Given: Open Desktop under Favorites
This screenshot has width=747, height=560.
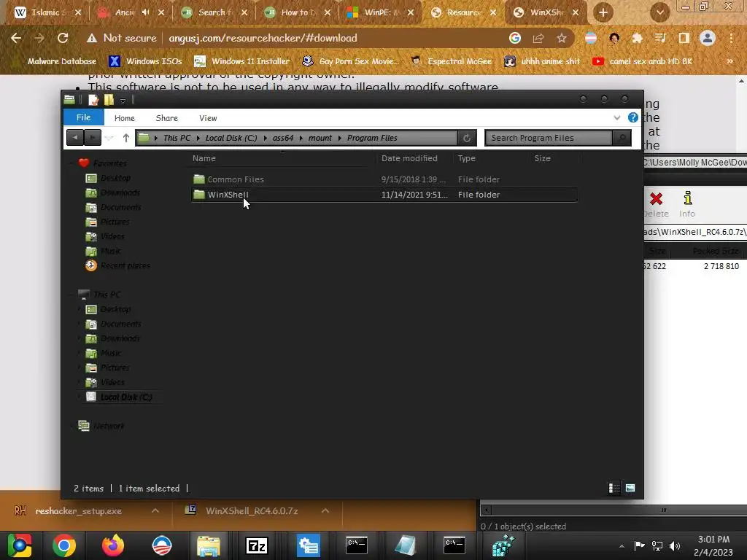Looking at the screenshot, I should click(115, 178).
